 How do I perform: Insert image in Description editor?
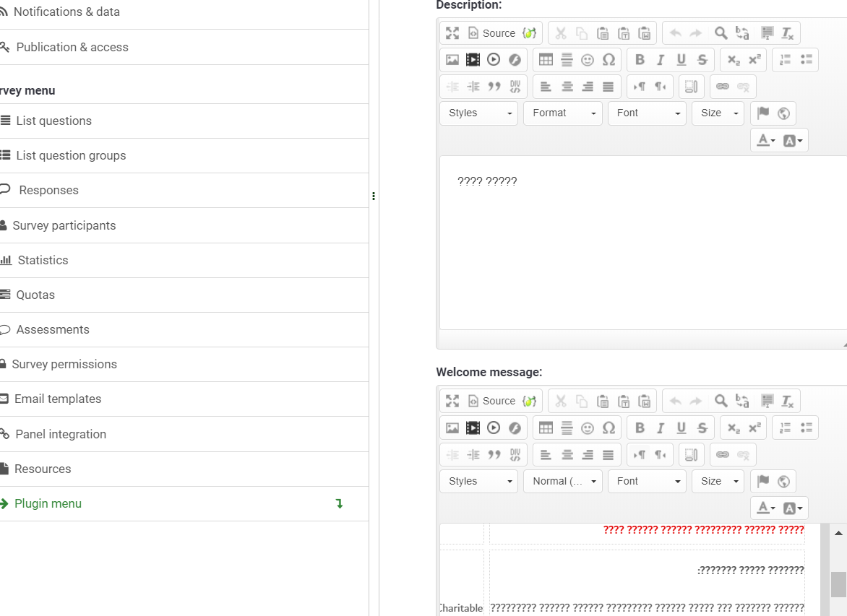click(452, 60)
